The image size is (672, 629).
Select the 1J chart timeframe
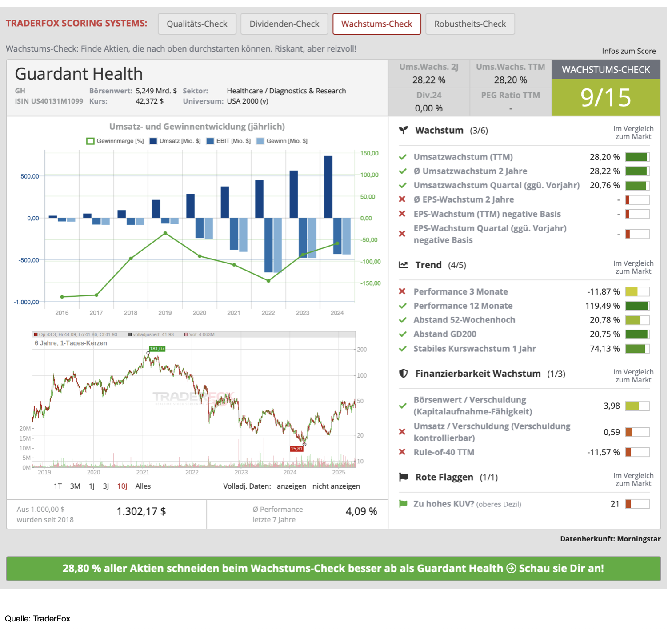click(92, 486)
